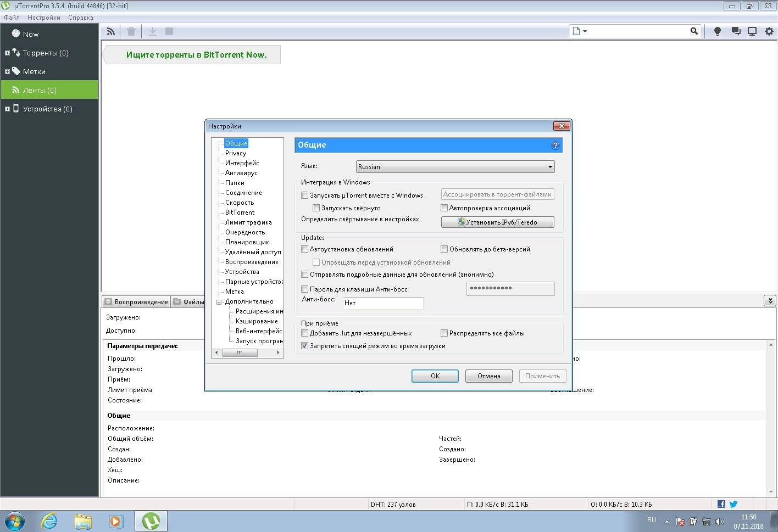Image resolution: width=778 pixels, height=532 pixels.
Task: Open media player taskbar icon
Action: click(x=116, y=520)
